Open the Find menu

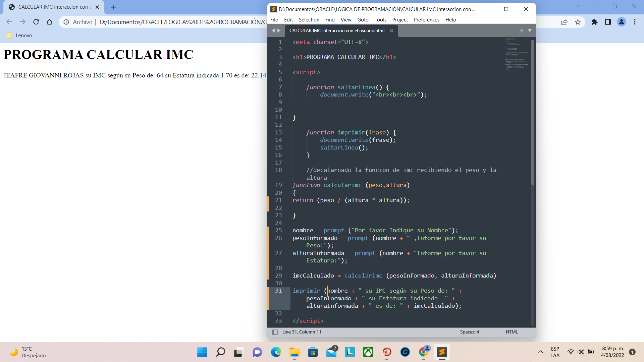[x=330, y=20]
